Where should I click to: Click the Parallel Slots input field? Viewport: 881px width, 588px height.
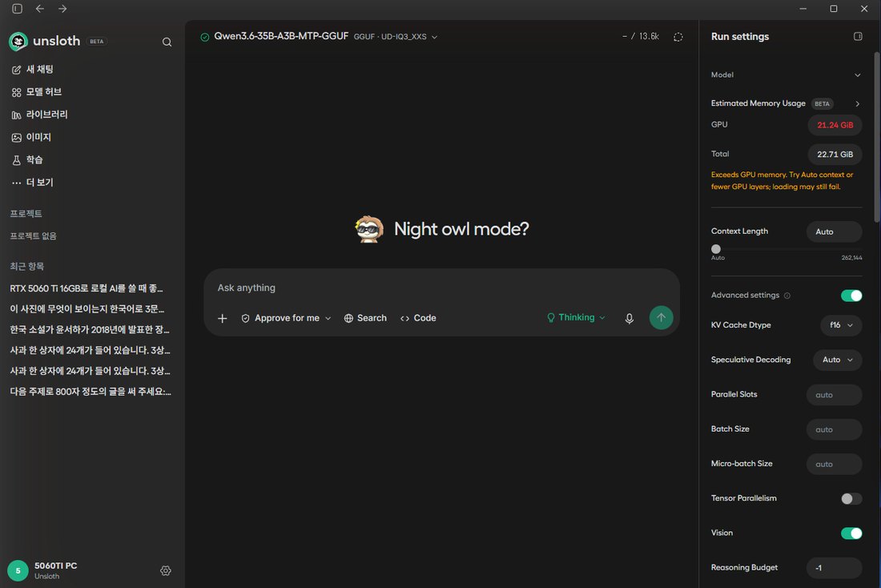tap(834, 395)
